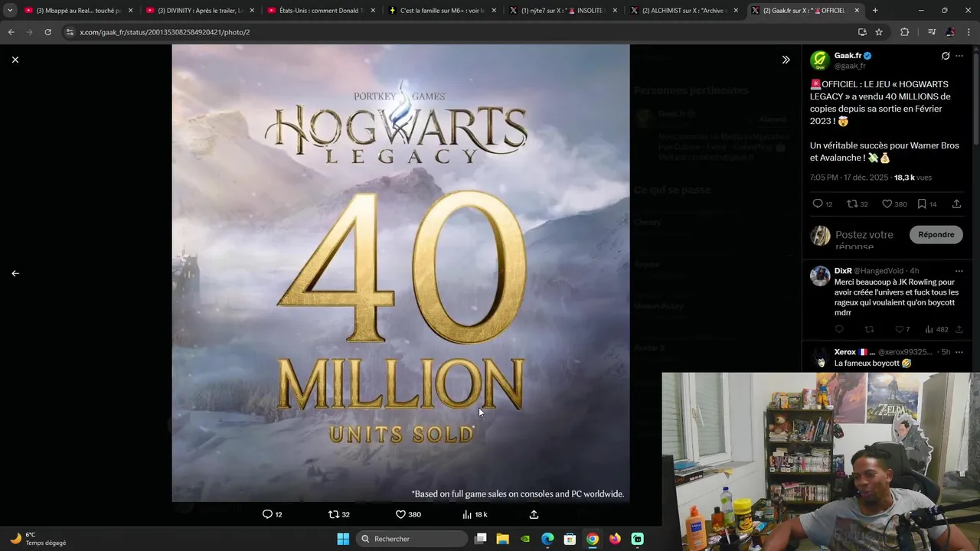Image resolution: width=980 pixels, height=551 pixels.
Task: View site information icon in address bar
Action: tap(70, 32)
